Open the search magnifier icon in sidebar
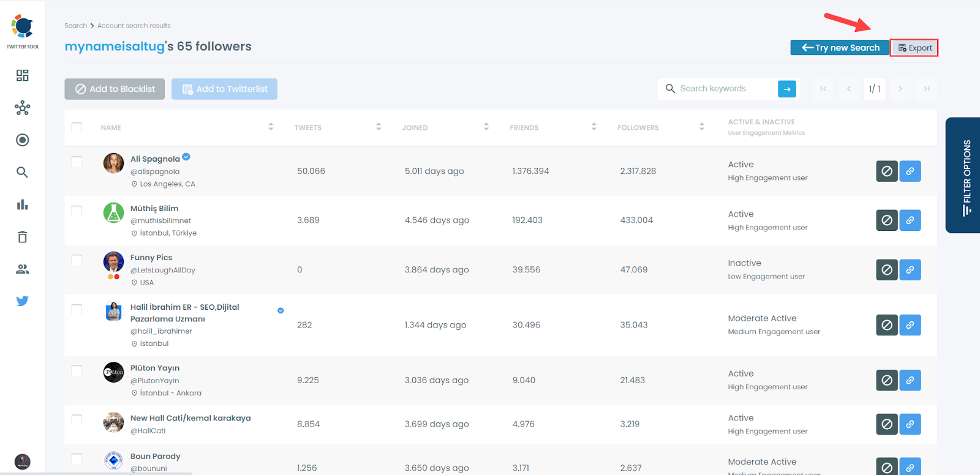This screenshot has width=980, height=475. [x=23, y=173]
